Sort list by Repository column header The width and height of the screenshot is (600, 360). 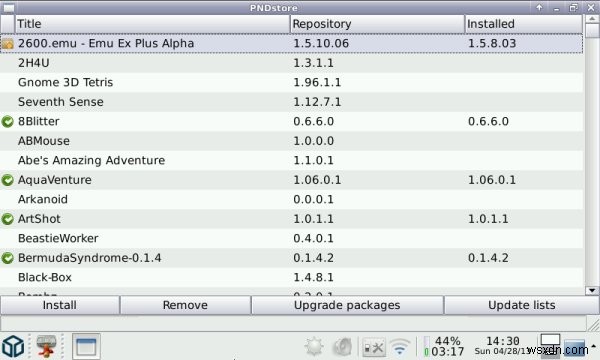click(x=377, y=24)
